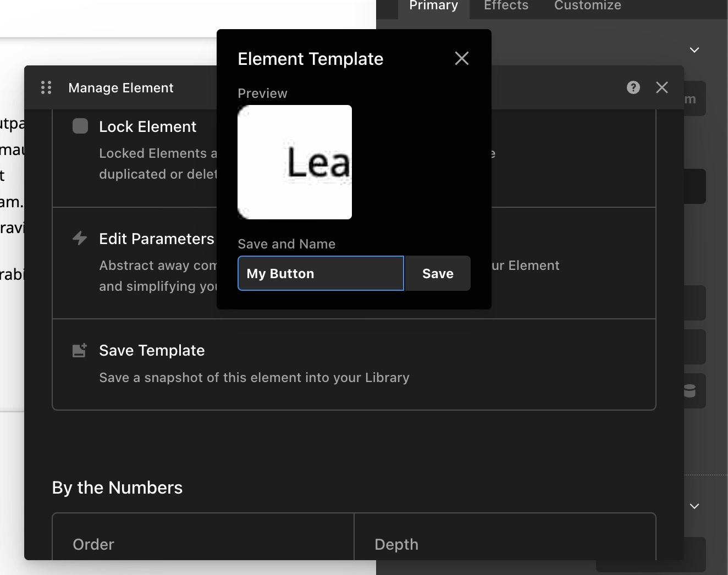Switch to the Primary tab
This screenshot has width=728, height=575.
[x=433, y=6]
